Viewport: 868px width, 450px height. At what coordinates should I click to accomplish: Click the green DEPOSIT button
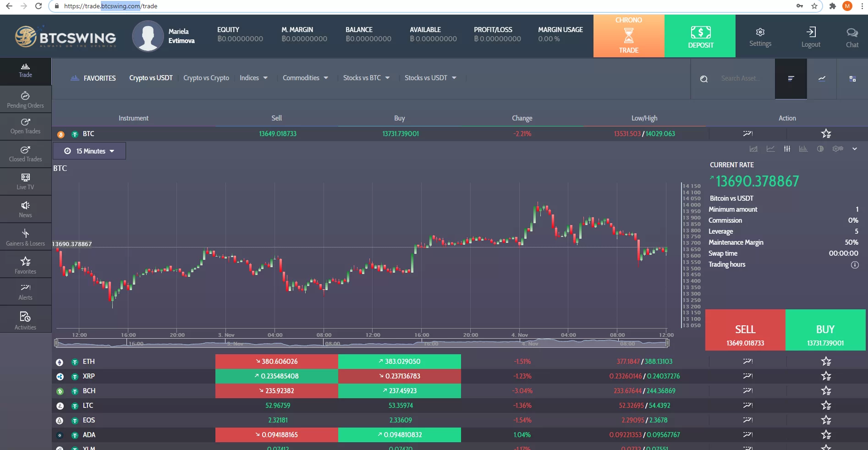(700, 36)
